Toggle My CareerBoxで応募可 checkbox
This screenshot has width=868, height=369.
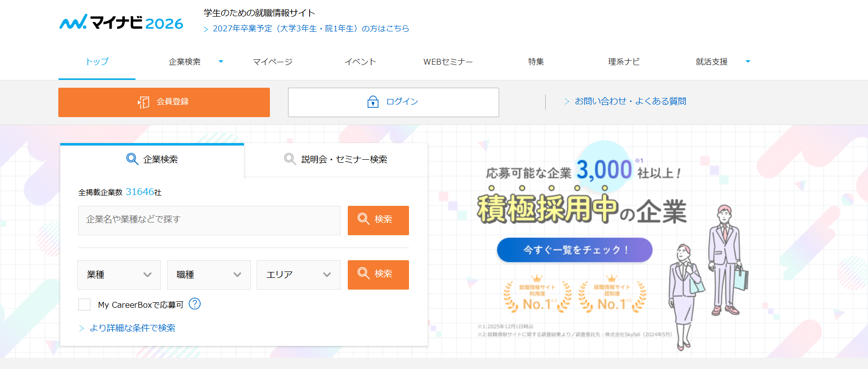(85, 304)
